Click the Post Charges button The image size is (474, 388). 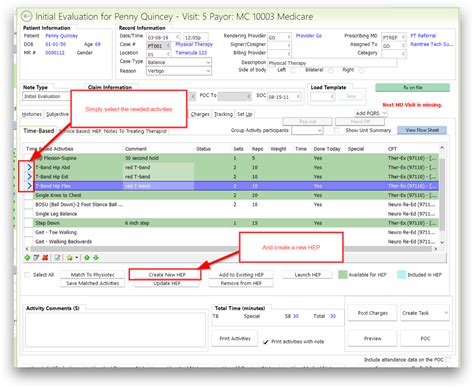pyautogui.click(x=372, y=313)
